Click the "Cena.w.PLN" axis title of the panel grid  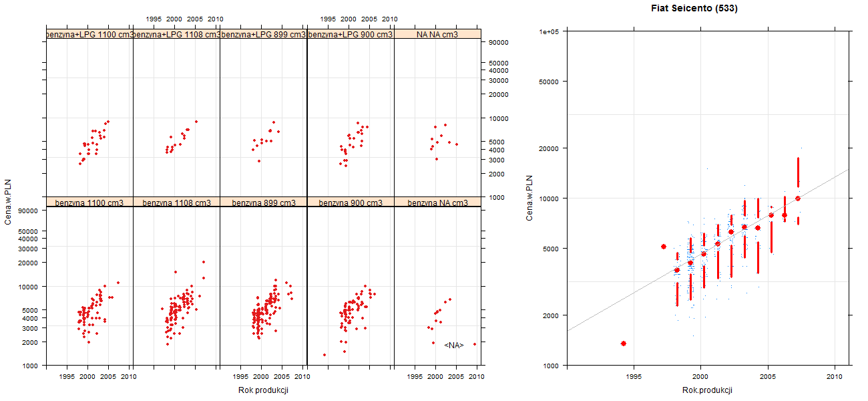coord(8,201)
